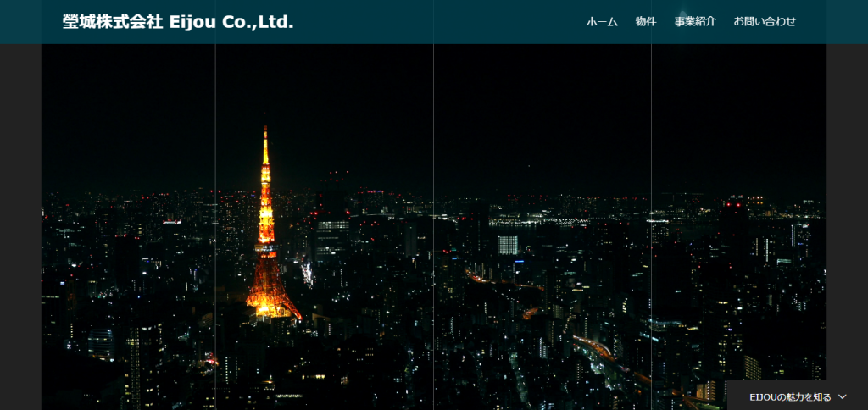The width and height of the screenshot is (868, 410).
Task: Click the center vertical divider line in the hero
Action: [433, 169]
